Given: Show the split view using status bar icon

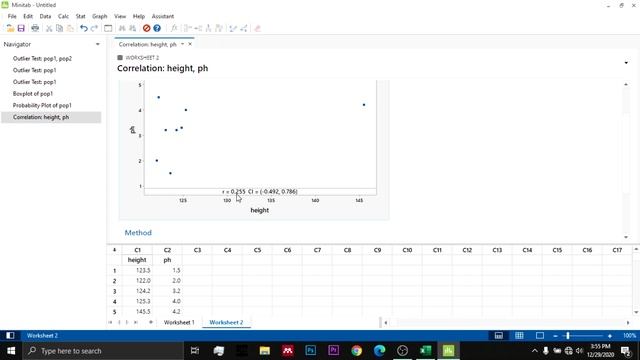Looking at the screenshot, I should [499, 336].
